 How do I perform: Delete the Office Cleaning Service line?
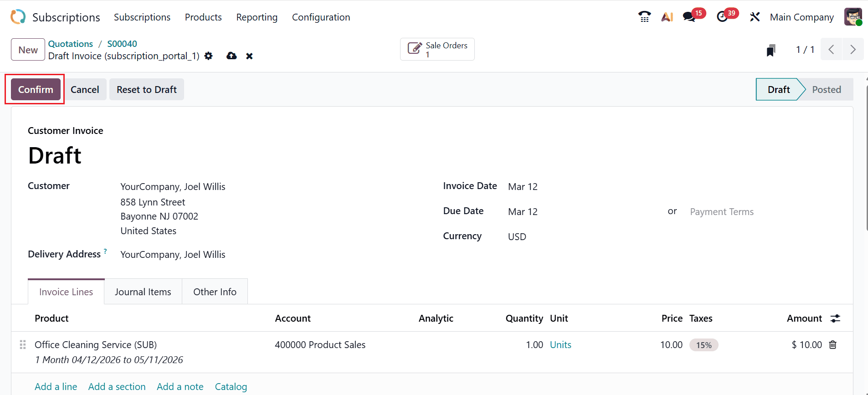(832, 345)
